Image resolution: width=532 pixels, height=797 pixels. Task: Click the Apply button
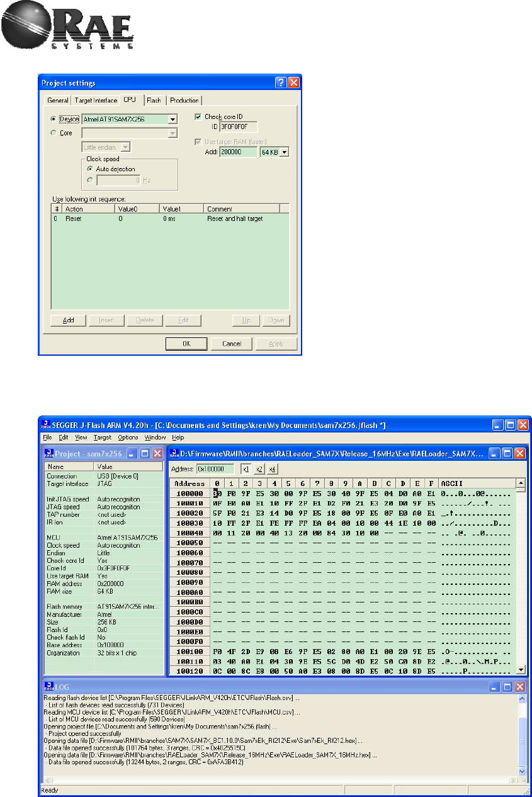pyautogui.click(x=277, y=344)
